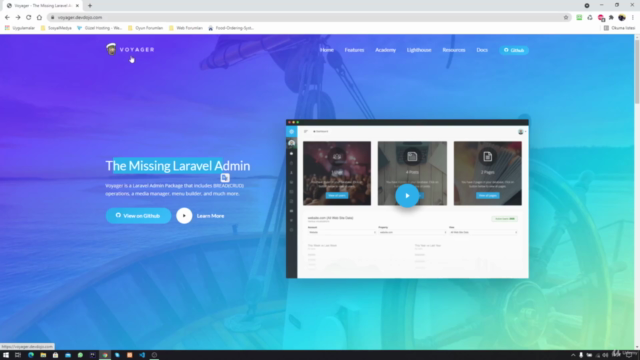Open the Okuma listesi reading list
This screenshot has height=360, width=640.
619,28
